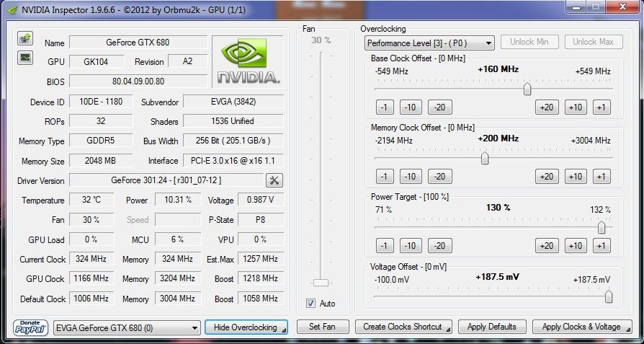Click the Memory Clock Offset slider handle
Viewport: 644px width, 344px height.
(485, 158)
